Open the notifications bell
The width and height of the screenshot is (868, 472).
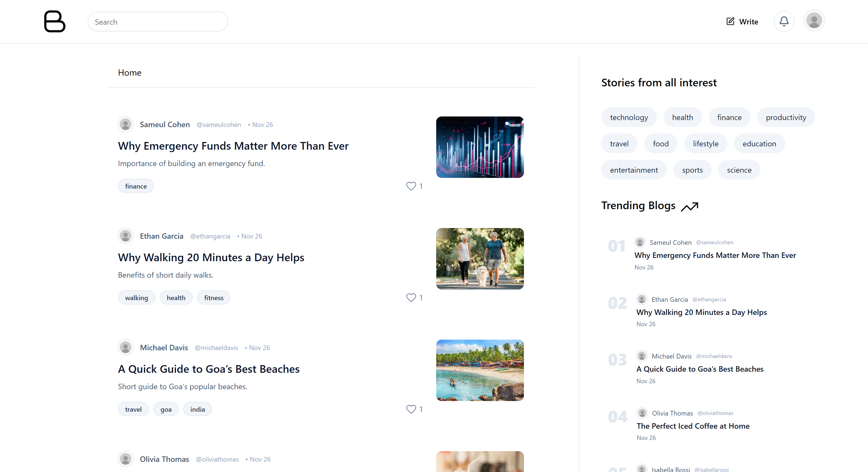tap(784, 22)
